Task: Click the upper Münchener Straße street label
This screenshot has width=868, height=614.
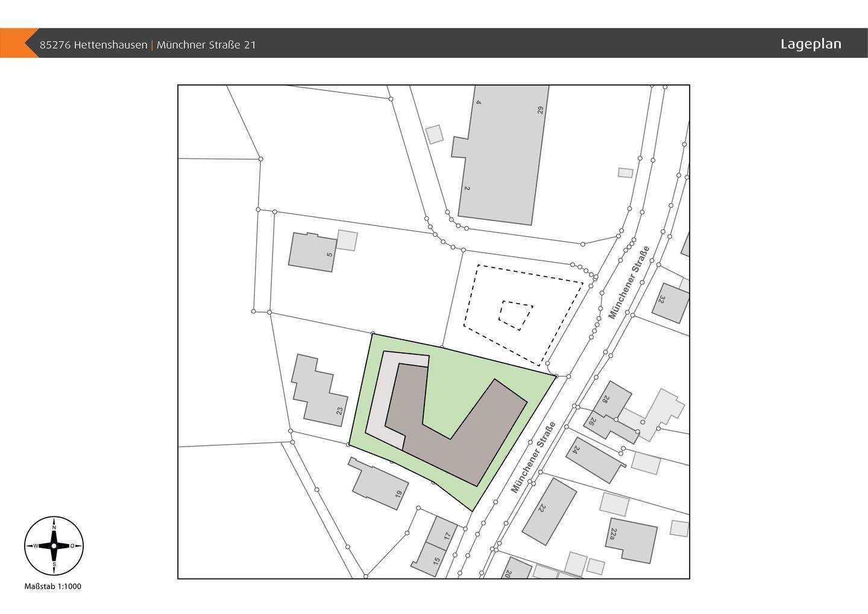Action: 629,283
